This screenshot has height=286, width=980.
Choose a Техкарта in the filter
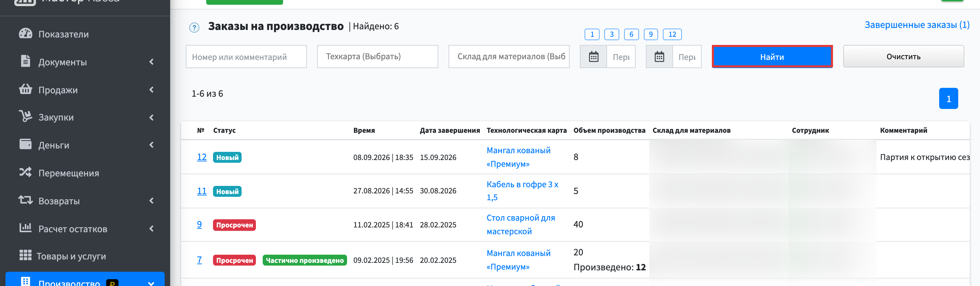click(x=377, y=57)
